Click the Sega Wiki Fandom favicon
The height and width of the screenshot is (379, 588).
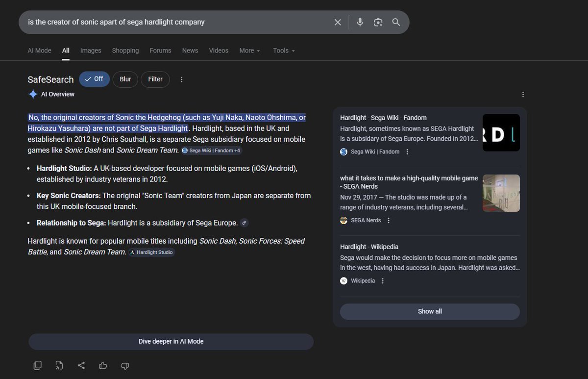tap(344, 152)
